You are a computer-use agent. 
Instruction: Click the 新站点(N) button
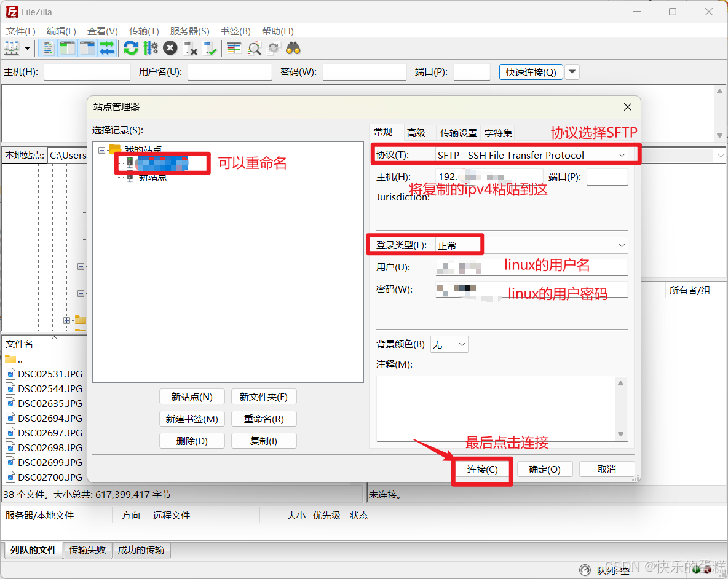[192, 397]
